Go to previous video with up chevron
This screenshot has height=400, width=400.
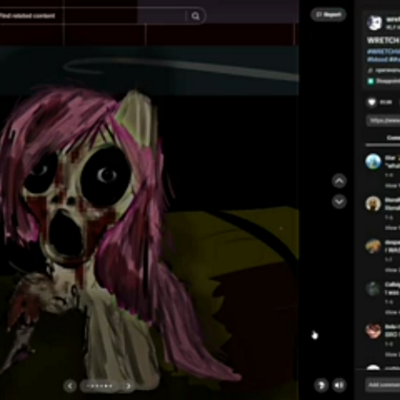point(339,181)
